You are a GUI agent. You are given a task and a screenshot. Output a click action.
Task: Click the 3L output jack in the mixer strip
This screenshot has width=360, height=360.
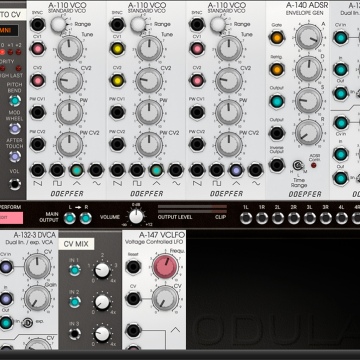click(310, 218)
